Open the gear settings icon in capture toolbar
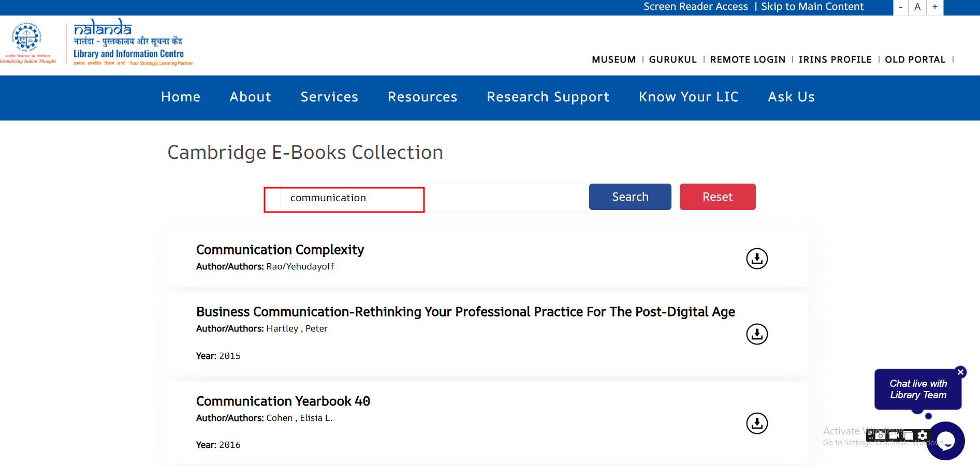The image size is (980, 466). [922, 435]
